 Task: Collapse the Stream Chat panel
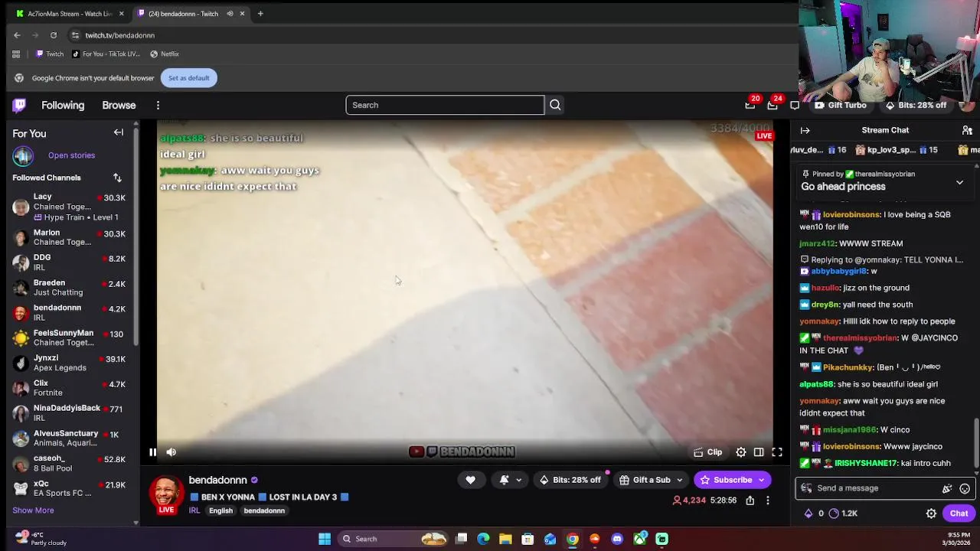[805, 130]
